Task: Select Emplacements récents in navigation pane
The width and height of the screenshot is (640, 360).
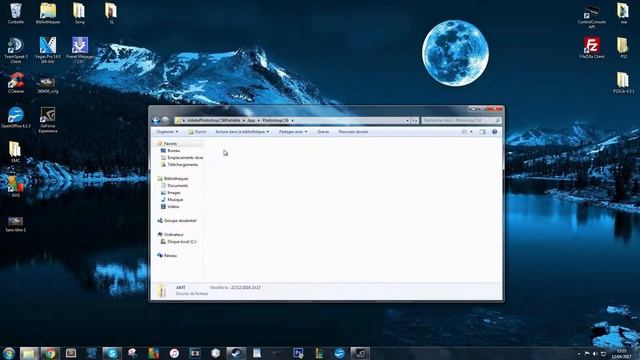Action: pyautogui.click(x=182, y=158)
